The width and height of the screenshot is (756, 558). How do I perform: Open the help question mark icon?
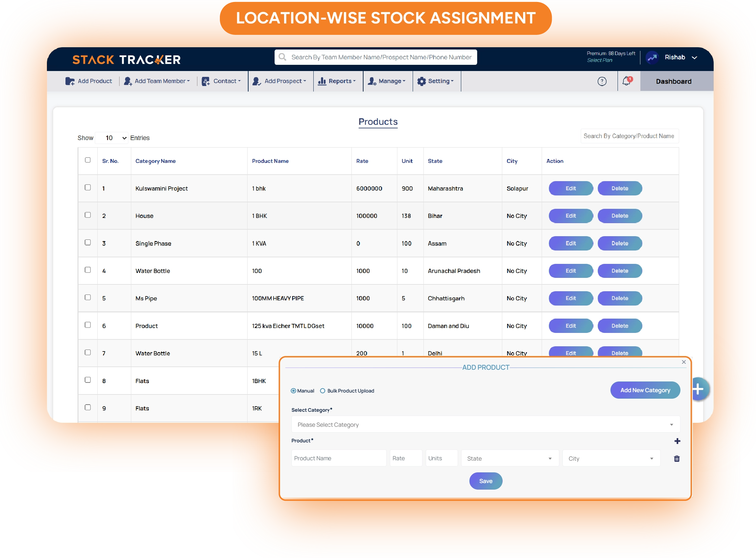[x=602, y=81]
